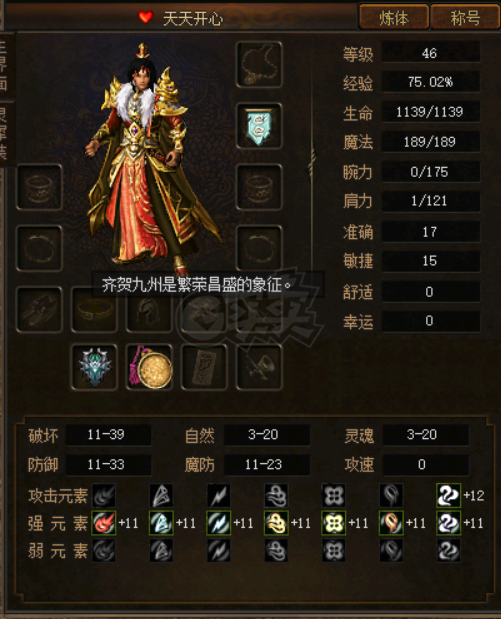Click the weak fire element icon
The image size is (501, 619).
point(104,550)
